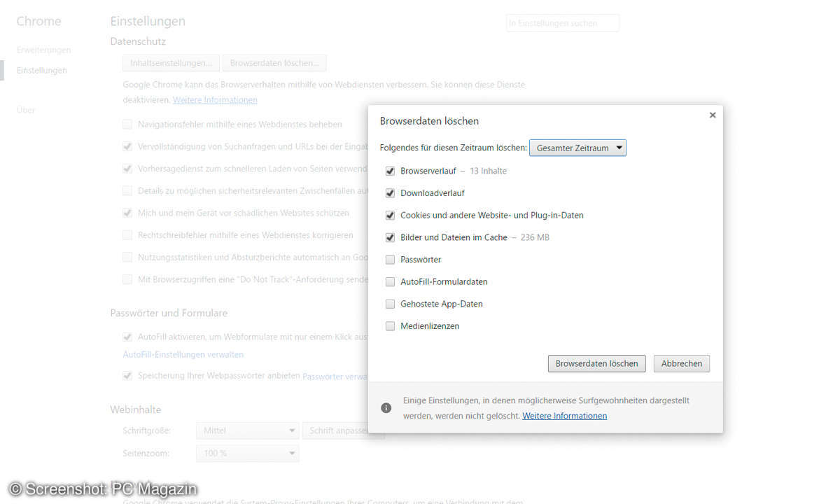Screen dimensions: 840x504
Task: Toggle Cookies und andere Website-Daten checkbox
Action: pos(391,215)
